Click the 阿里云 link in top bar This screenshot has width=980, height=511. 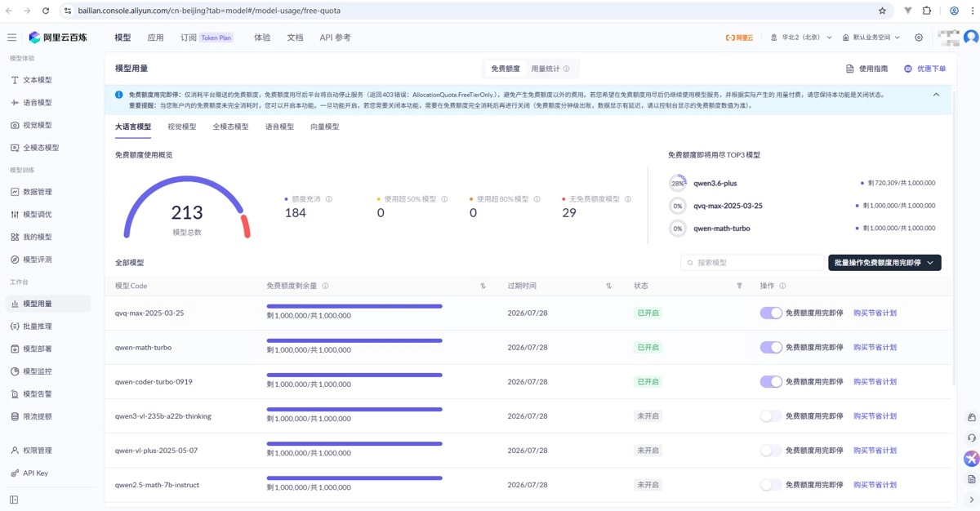click(x=739, y=38)
